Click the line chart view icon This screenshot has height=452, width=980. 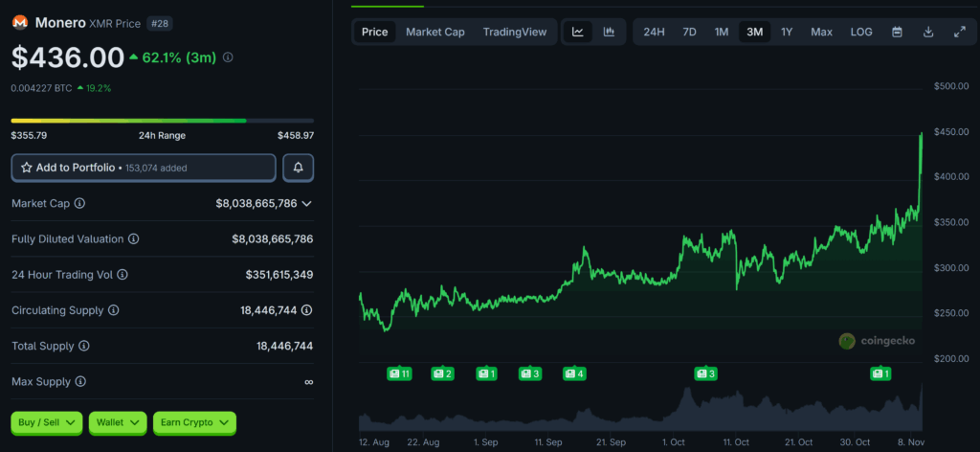pos(578,32)
